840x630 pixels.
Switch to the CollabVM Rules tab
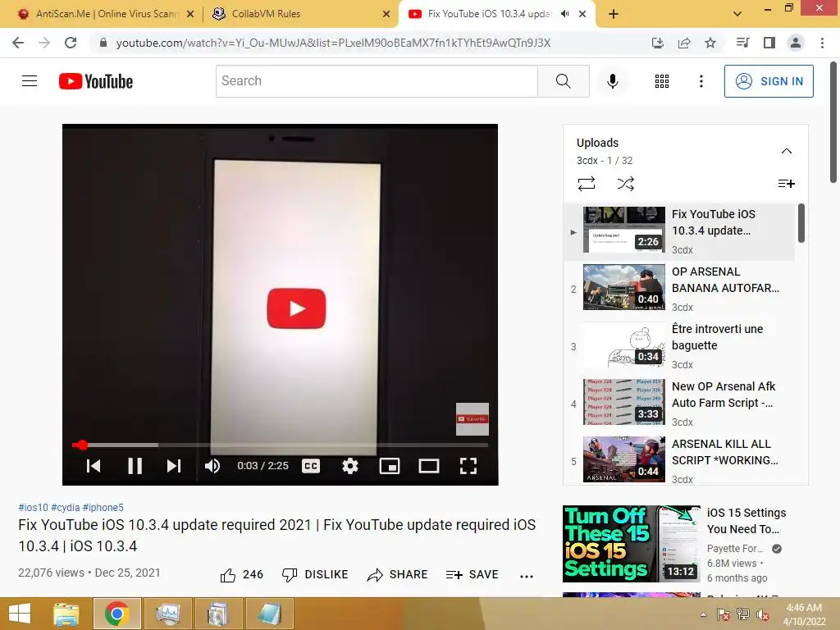click(x=300, y=14)
